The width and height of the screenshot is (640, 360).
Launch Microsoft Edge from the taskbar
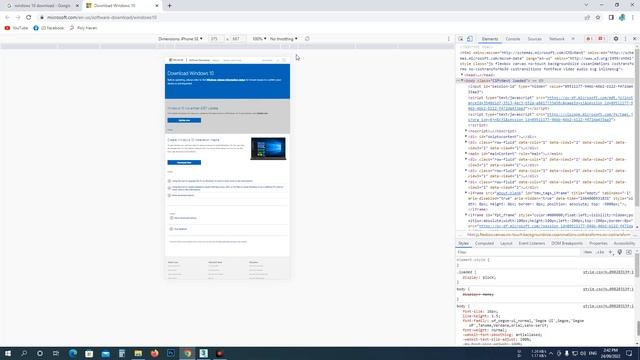click(x=73, y=353)
